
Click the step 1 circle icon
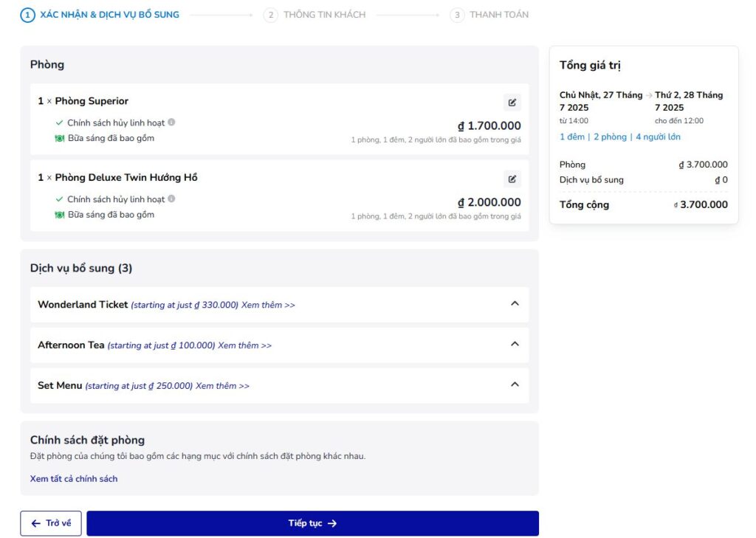pyautogui.click(x=27, y=15)
